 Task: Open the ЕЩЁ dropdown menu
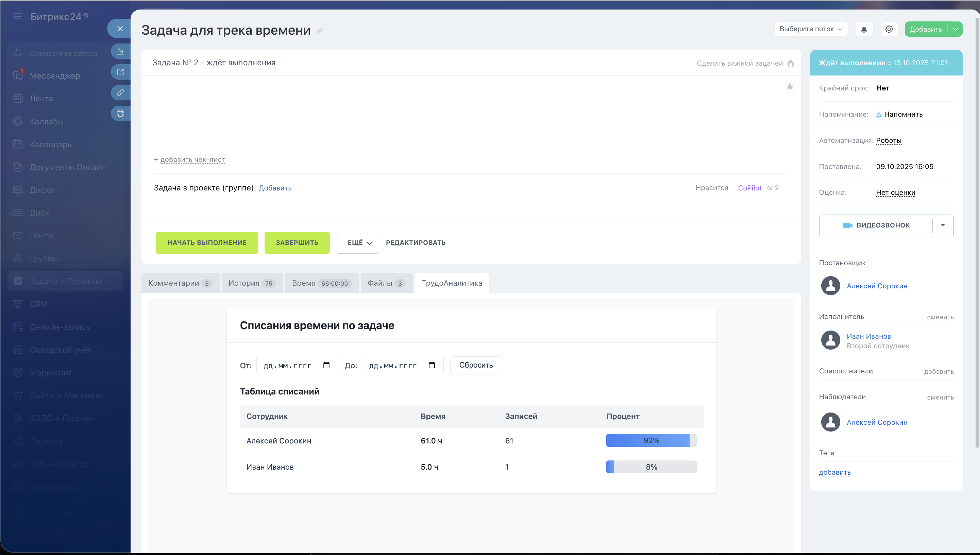[357, 243]
